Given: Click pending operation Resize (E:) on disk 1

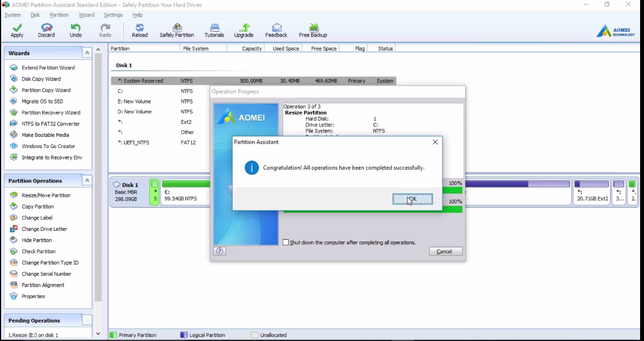Looking at the screenshot, I should 33,335.
